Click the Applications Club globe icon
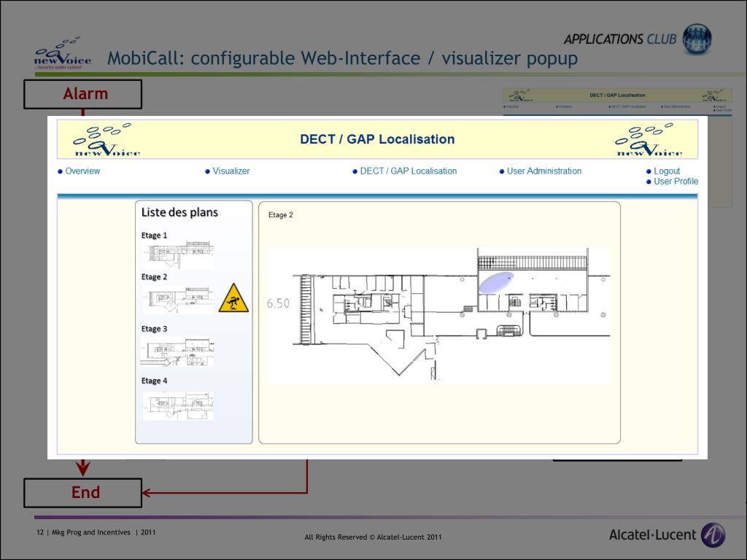 click(697, 39)
